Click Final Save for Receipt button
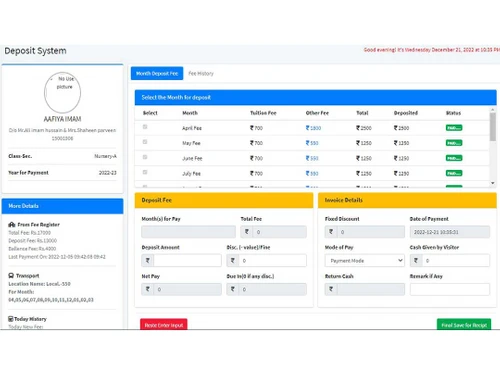Image resolution: width=500 pixels, height=375 pixels. 464,325
